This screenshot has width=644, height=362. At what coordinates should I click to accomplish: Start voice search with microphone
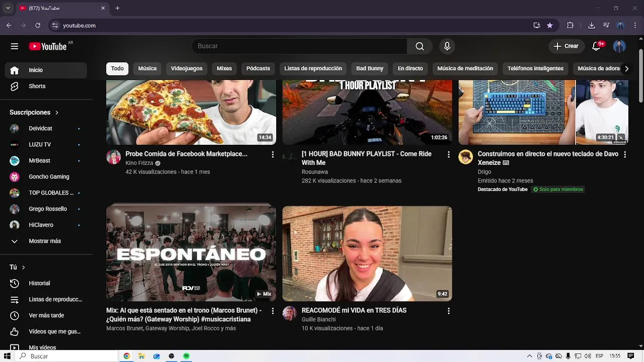(x=447, y=46)
